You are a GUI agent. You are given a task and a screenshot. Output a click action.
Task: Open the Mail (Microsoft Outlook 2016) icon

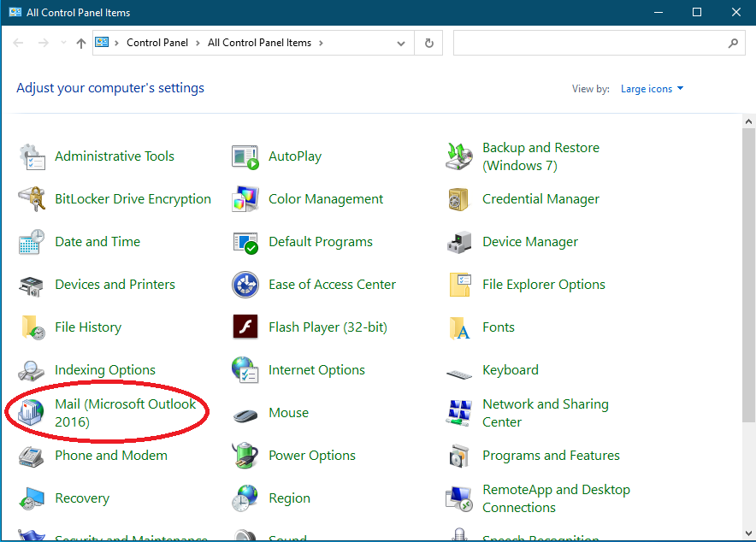tap(32, 413)
